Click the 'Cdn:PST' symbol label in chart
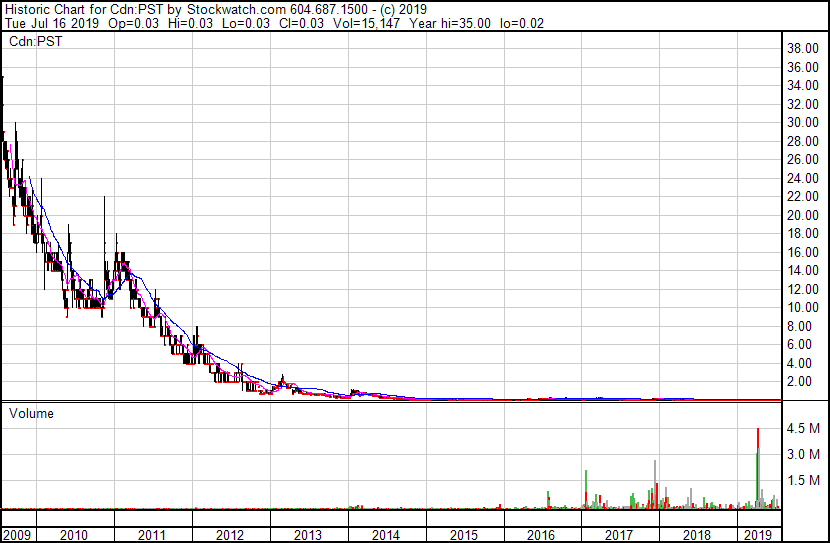 [35, 41]
